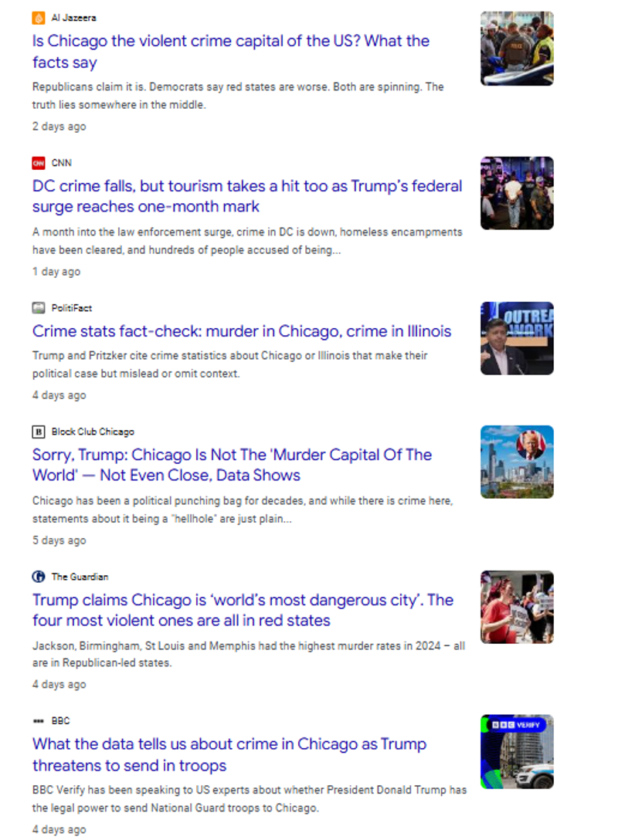The height and width of the screenshot is (840, 618).
Task: Click the Al Jazeera article thumbnail
Action: 517,48
